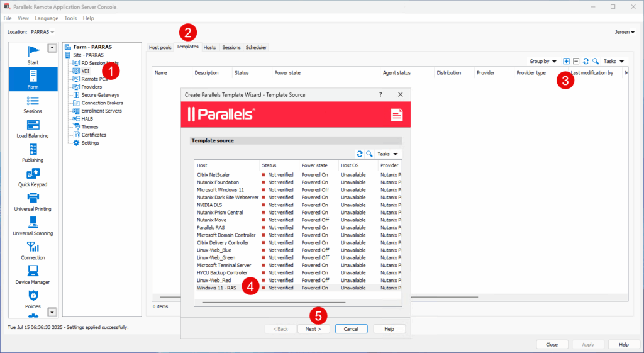Switch to the Sessions tab
The image size is (644, 353).
coord(231,47)
